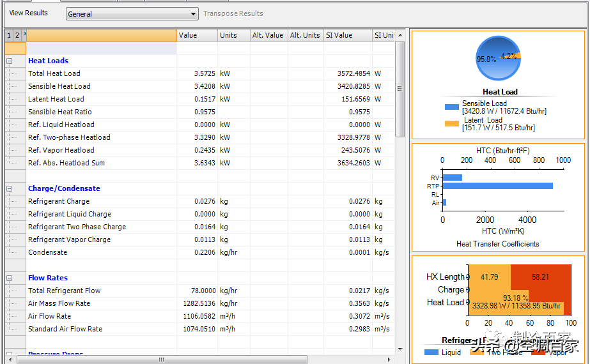This screenshot has height=364, width=590.
Task: Click horizontal scrollbar left arrow
Action: tap(9, 360)
